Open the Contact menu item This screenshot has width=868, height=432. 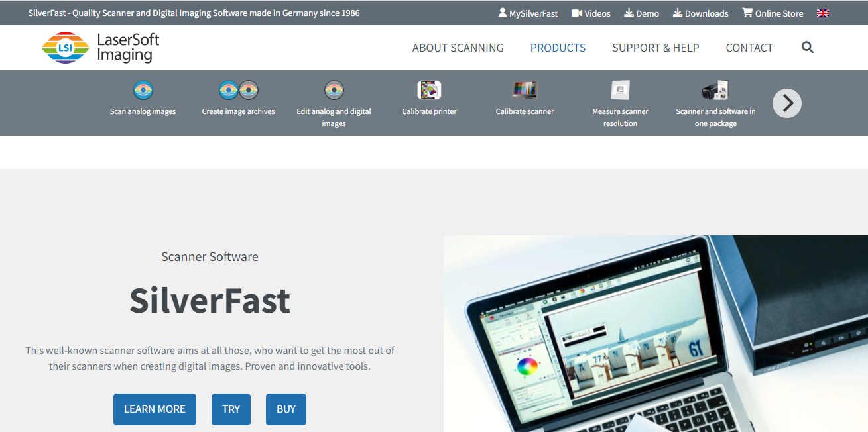749,48
